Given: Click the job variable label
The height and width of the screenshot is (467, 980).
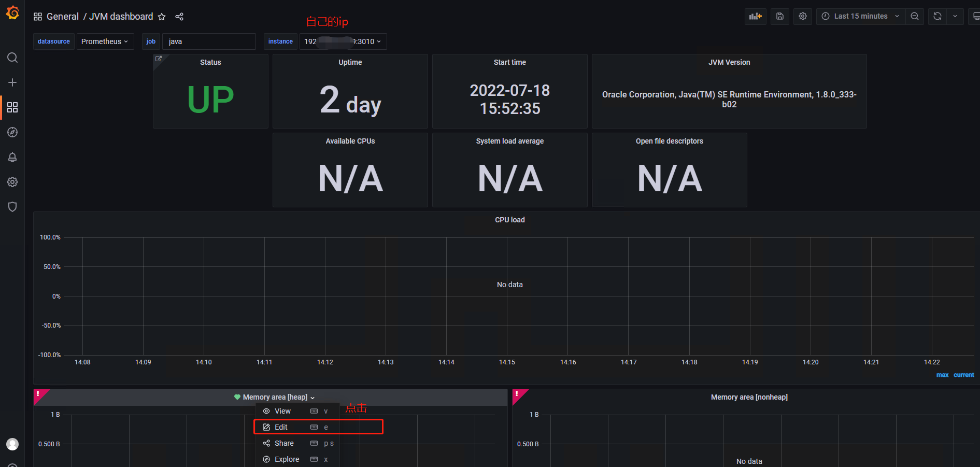Looking at the screenshot, I should coord(151,41).
